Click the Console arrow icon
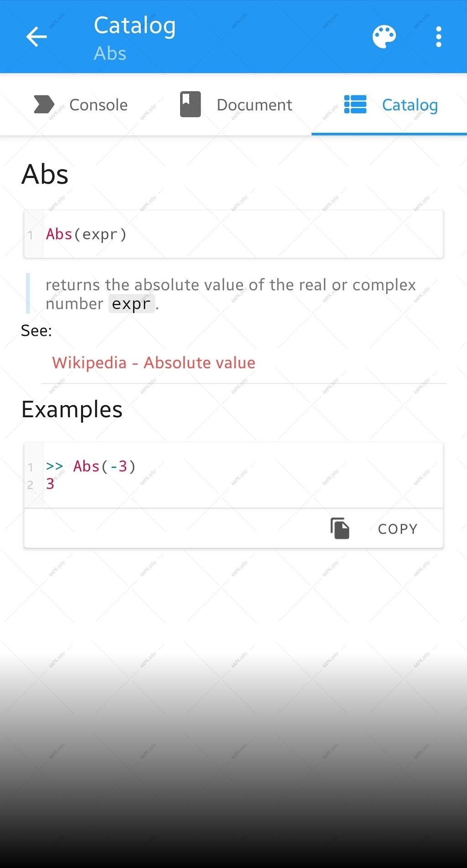The height and width of the screenshot is (868, 467). 44,105
